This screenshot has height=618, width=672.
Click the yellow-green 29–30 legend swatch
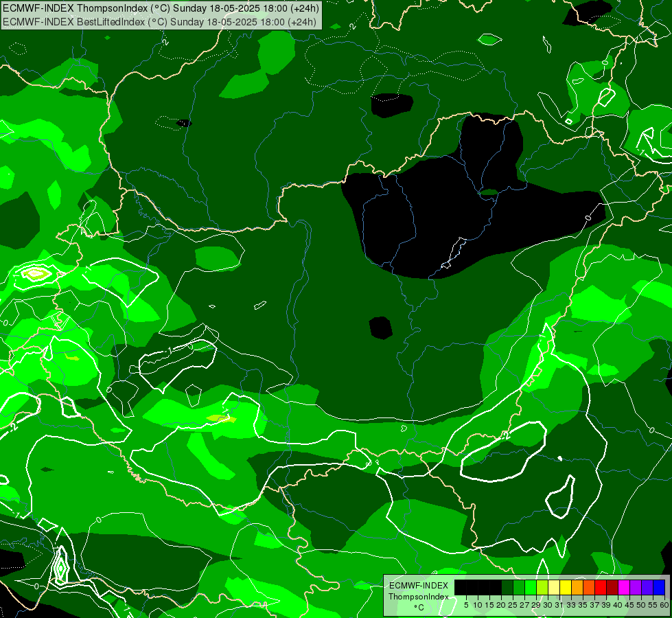(542, 588)
